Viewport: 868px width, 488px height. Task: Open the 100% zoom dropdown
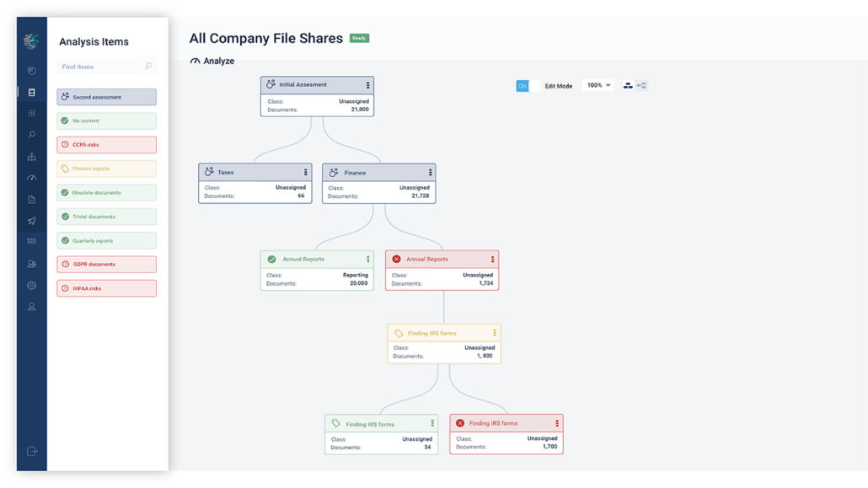click(x=598, y=85)
